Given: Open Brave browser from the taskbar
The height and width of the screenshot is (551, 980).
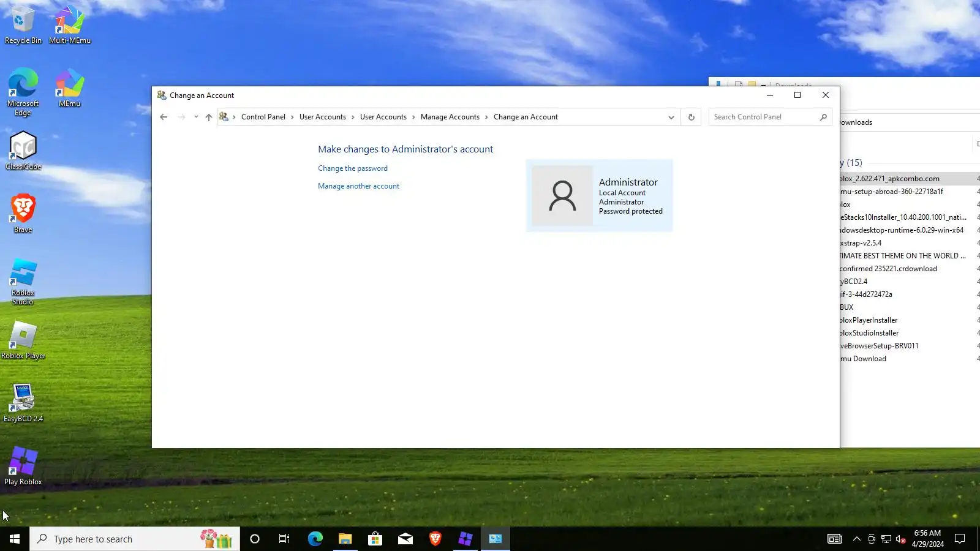Looking at the screenshot, I should [435, 539].
